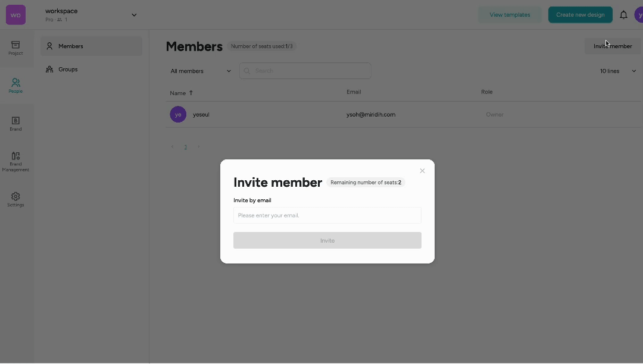
Task: Open the Settings gear icon
Action: [x=15, y=199]
